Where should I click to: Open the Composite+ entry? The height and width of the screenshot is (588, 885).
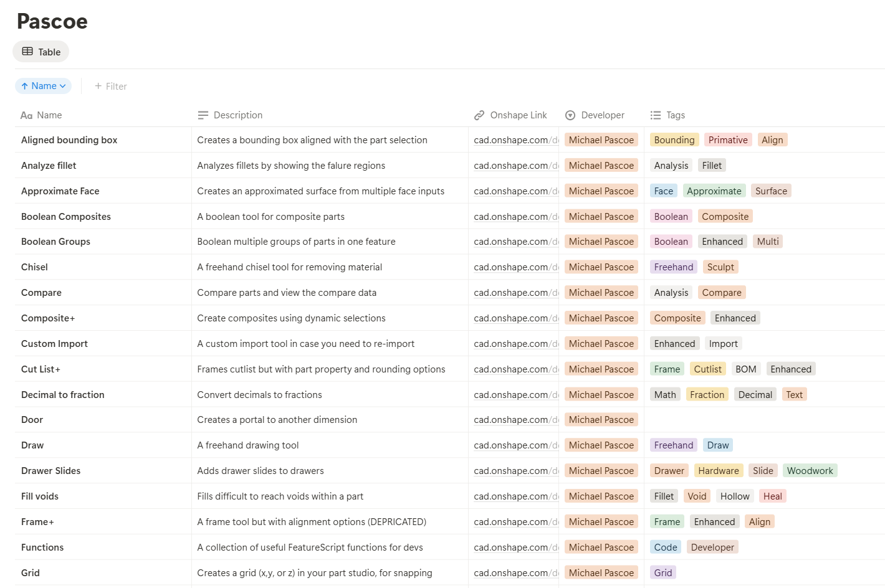[x=48, y=318]
